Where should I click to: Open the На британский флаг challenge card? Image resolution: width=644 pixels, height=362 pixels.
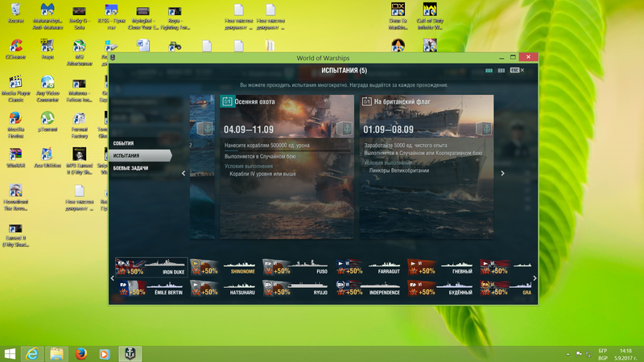(x=427, y=167)
